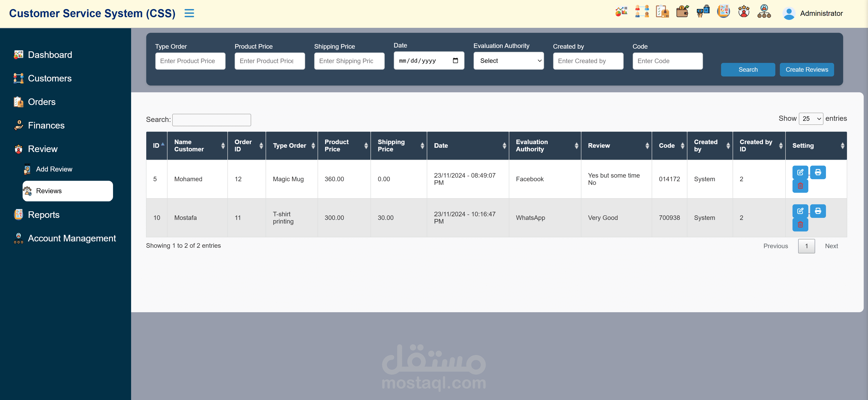Go to the Add Review page

click(54, 169)
